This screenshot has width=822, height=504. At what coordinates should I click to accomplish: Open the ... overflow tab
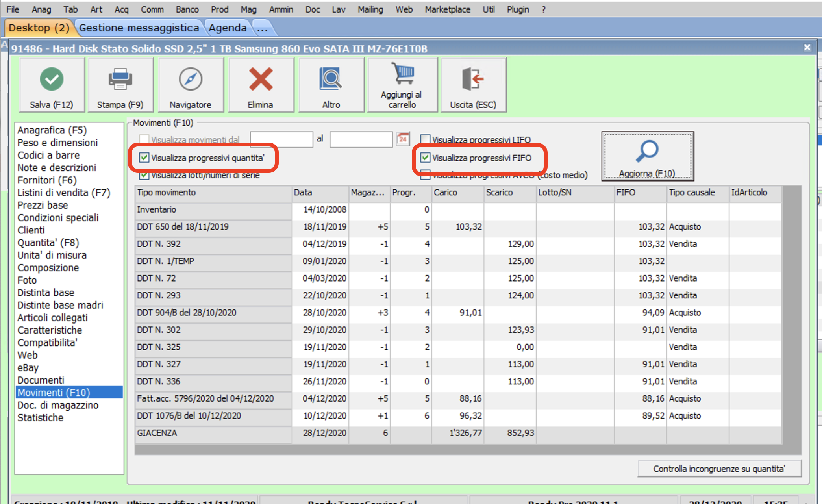[262, 28]
